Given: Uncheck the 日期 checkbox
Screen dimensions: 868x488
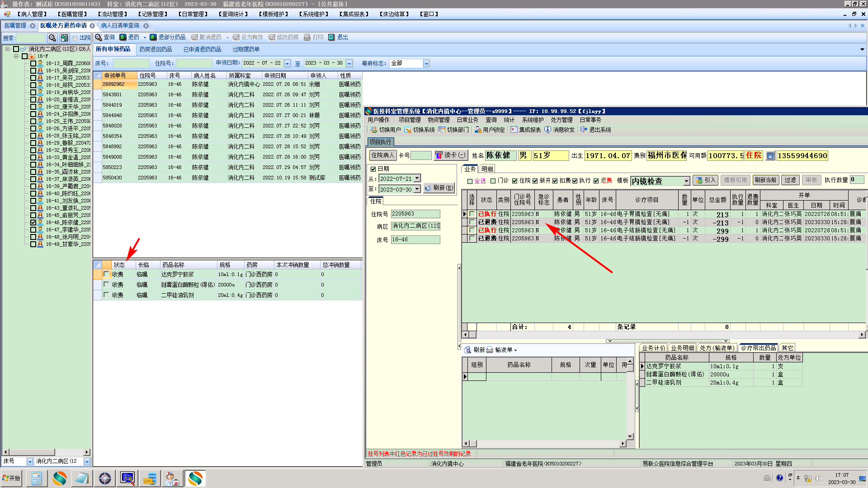Looking at the screenshot, I should click(373, 169).
